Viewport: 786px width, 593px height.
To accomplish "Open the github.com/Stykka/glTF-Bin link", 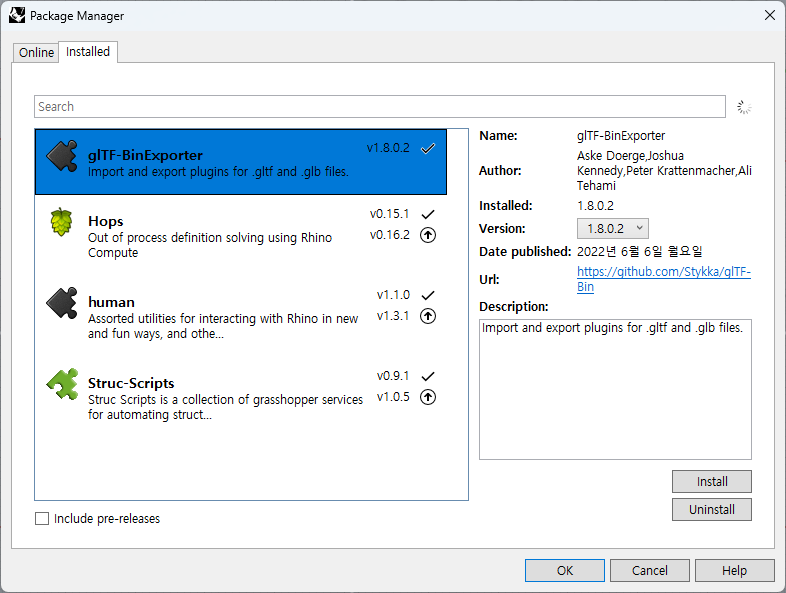I will (664, 279).
